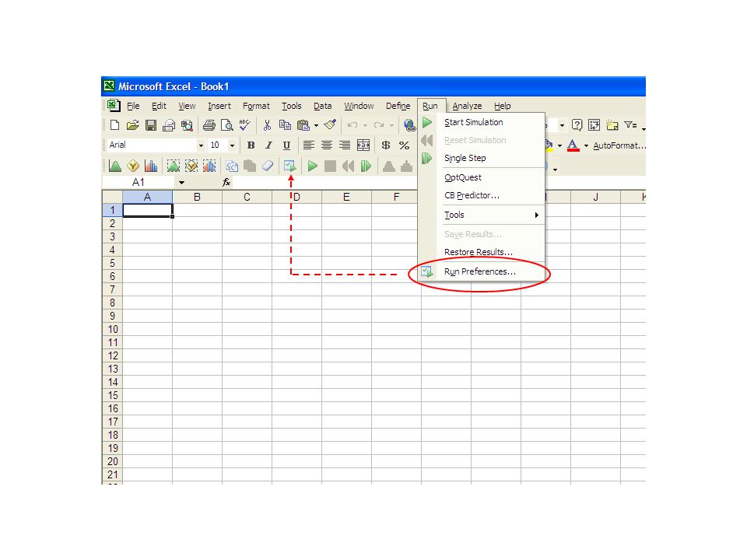Image resolution: width=747 pixels, height=560 pixels.
Task: Select the Format Painter brush
Action: [x=330, y=125]
